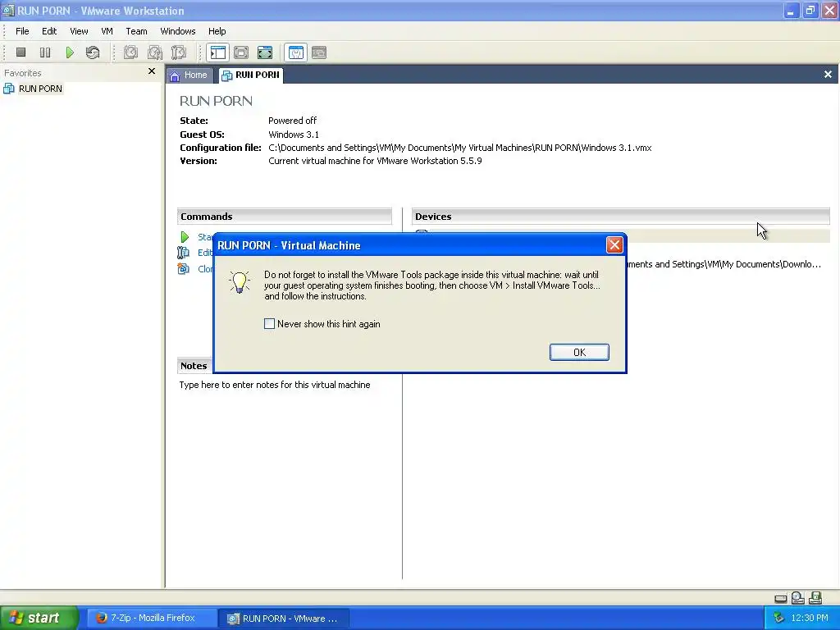Click the Clone command icon
This screenshot has height=630, width=840.
tap(184, 268)
